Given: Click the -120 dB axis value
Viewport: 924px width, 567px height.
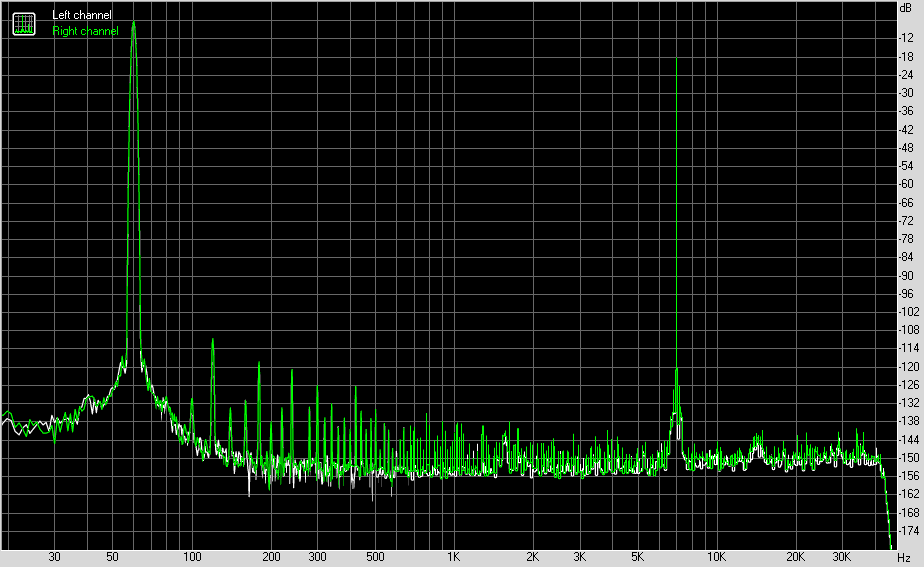Looking at the screenshot, I should coord(908,367).
